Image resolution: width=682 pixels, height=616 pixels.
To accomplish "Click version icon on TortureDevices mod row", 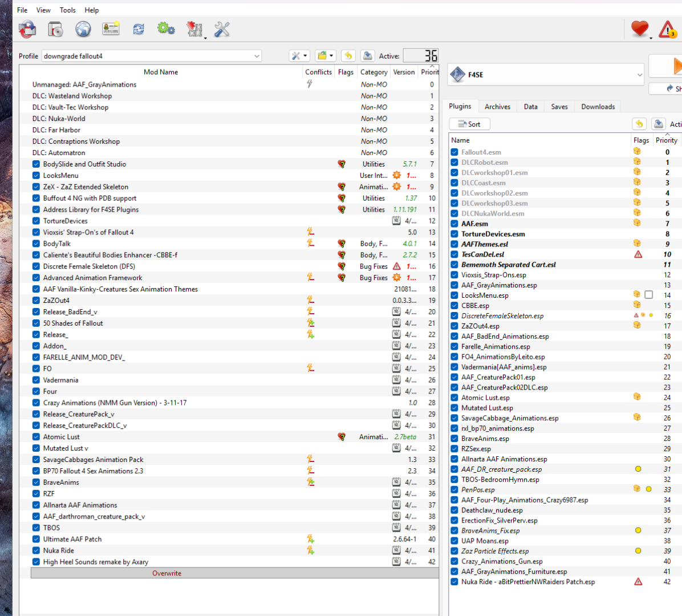I will click(396, 221).
